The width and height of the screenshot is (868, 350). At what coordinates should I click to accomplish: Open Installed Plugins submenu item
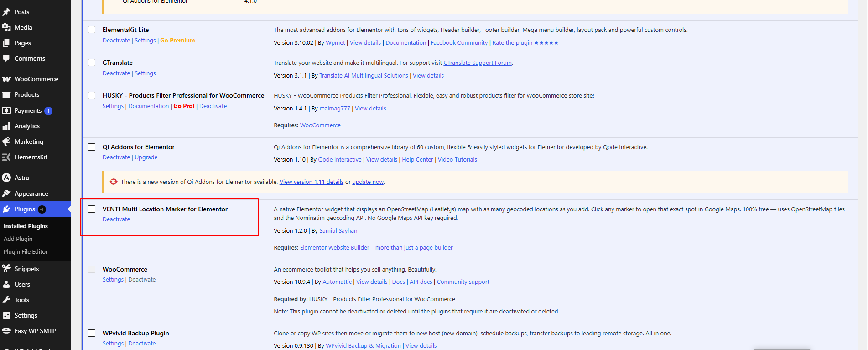(26, 226)
